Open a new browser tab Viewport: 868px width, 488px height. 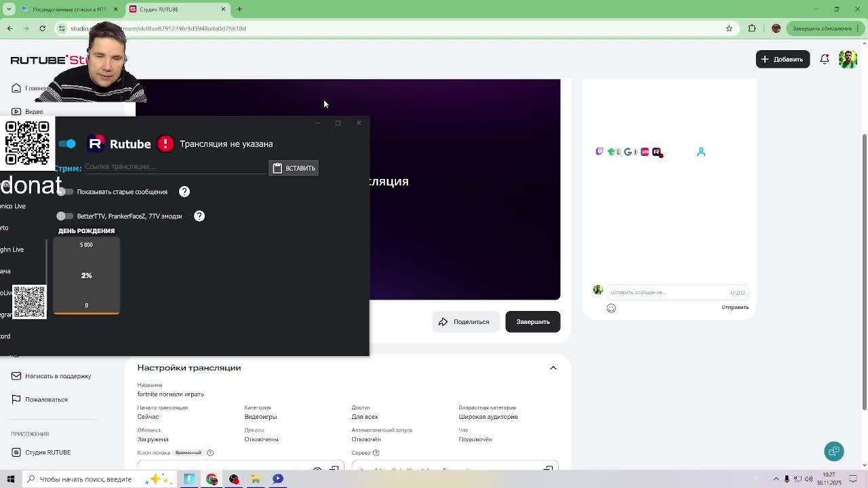pyautogui.click(x=239, y=9)
